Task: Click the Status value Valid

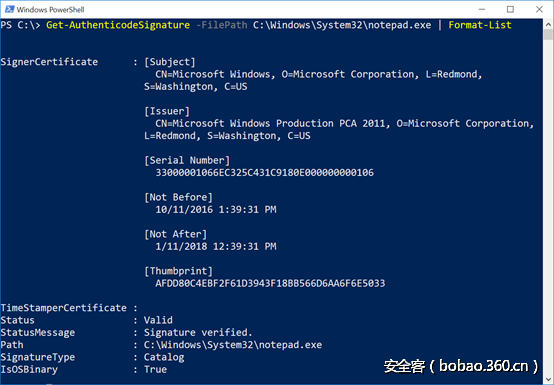Action: (x=158, y=320)
